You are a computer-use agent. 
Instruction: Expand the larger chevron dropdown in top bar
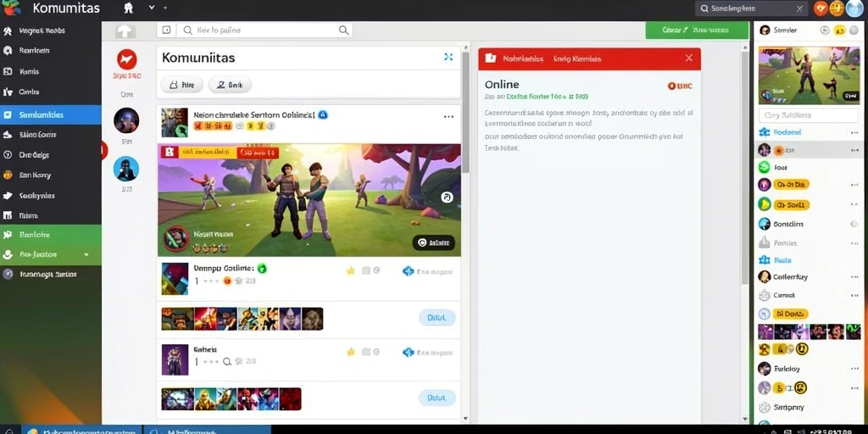(x=153, y=8)
